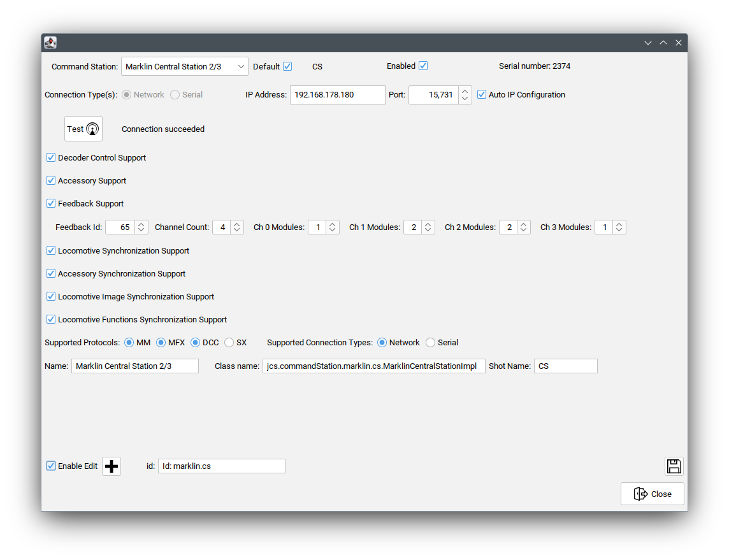Decrease Ch 2 Modules value
The height and width of the screenshot is (560, 729).
524,231
